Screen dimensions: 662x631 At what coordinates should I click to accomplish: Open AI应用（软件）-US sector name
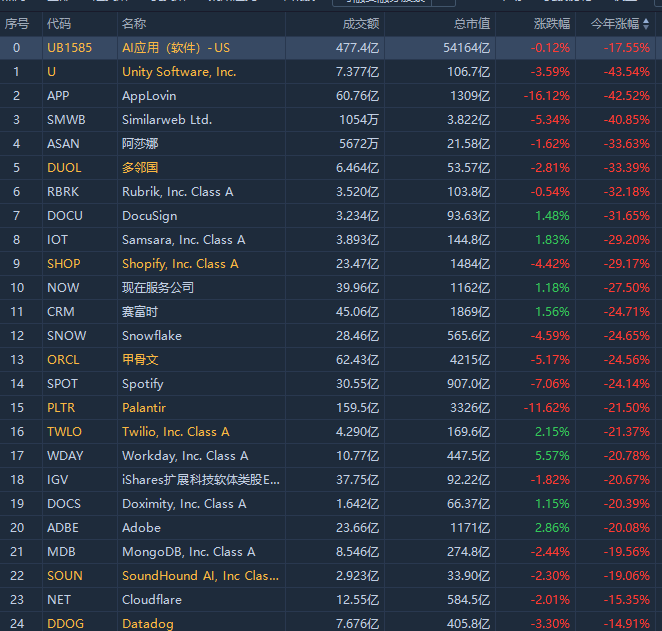tap(176, 48)
